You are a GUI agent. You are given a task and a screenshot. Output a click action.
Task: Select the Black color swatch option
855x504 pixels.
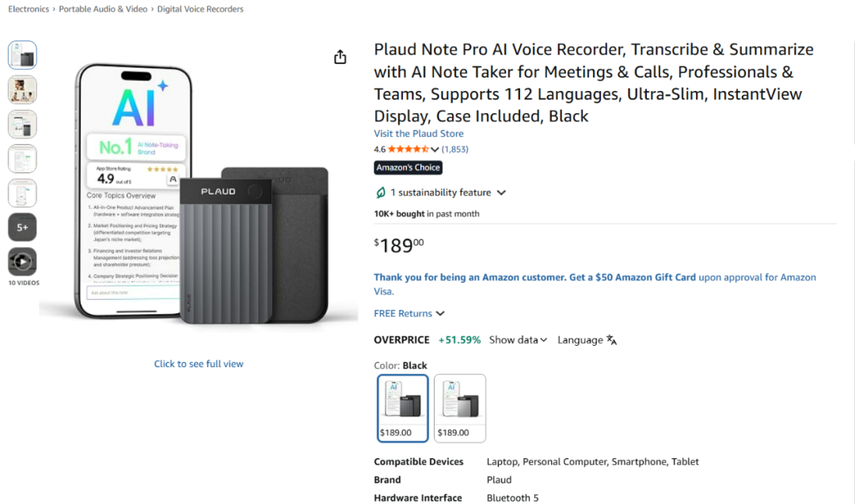click(402, 408)
